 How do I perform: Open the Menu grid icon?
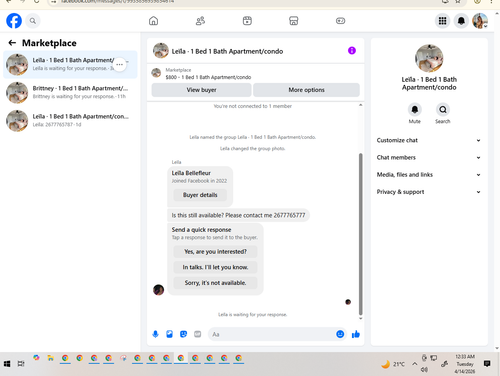pos(442,21)
